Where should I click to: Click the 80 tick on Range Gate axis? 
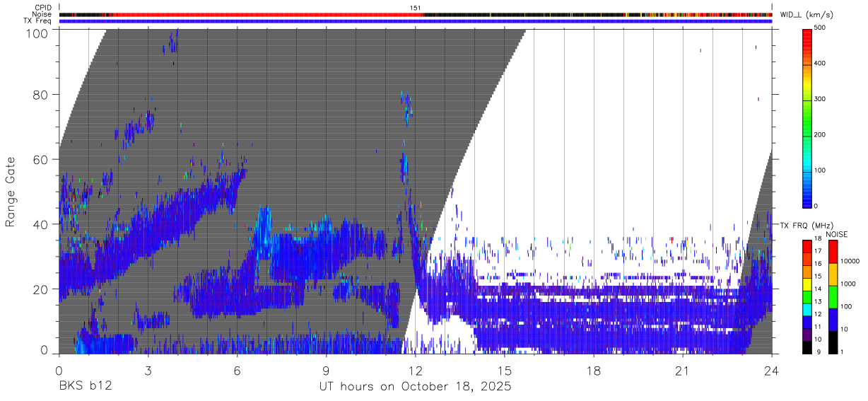tap(41, 95)
